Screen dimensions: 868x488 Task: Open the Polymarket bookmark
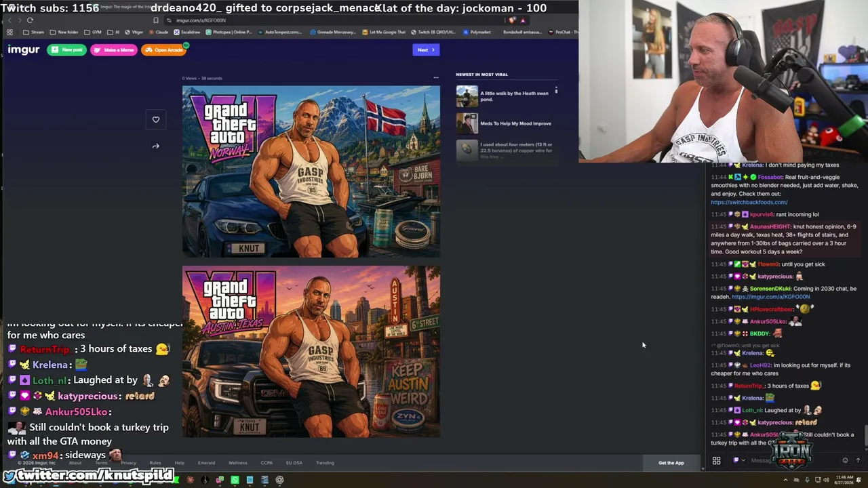coord(477,32)
